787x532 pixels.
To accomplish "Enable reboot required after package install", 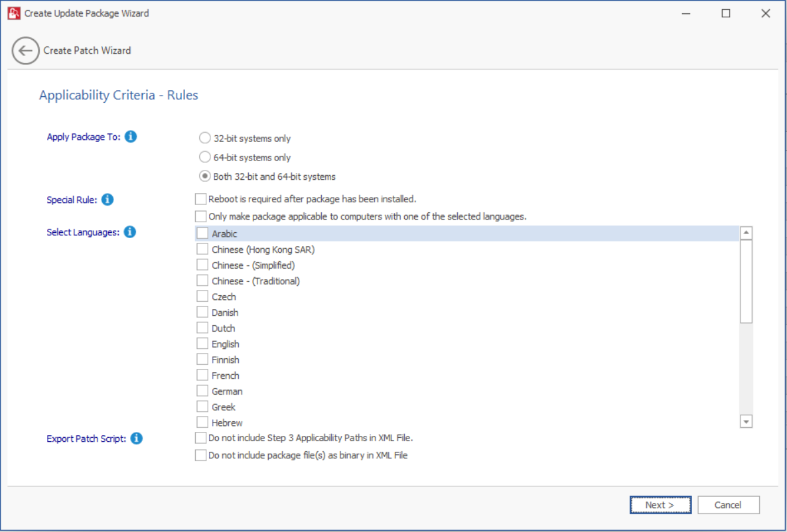I will coord(200,199).
